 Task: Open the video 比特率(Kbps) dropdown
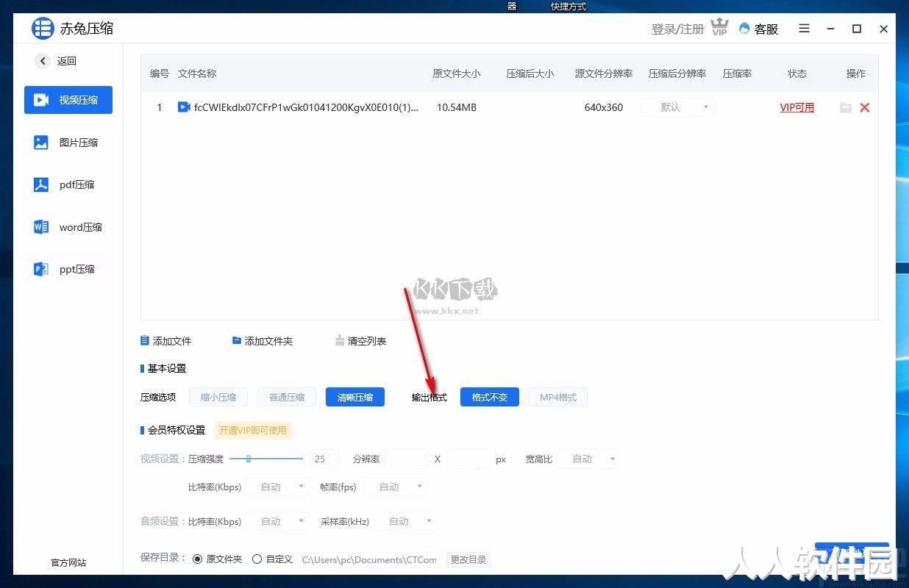tap(277, 487)
